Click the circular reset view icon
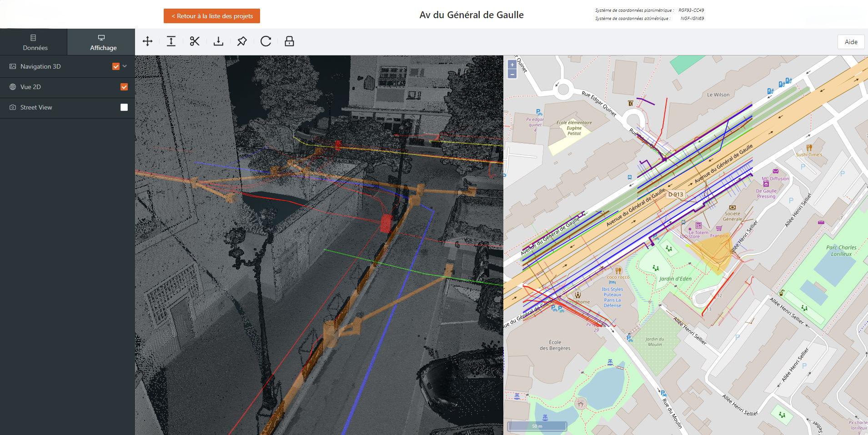The width and height of the screenshot is (868, 435). [x=266, y=41]
